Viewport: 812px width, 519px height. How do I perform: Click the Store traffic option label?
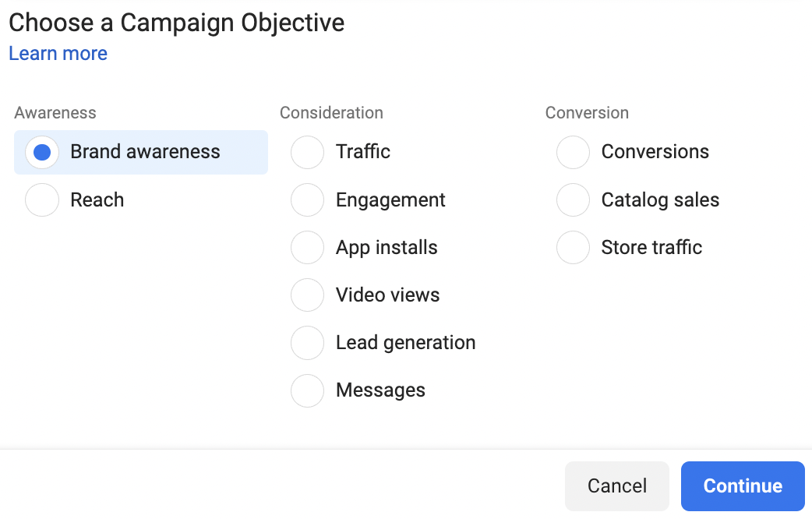click(651, 248)
